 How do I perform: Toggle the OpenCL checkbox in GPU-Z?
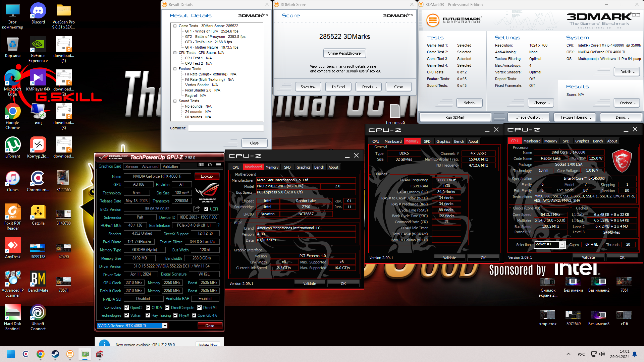(126, 308)
